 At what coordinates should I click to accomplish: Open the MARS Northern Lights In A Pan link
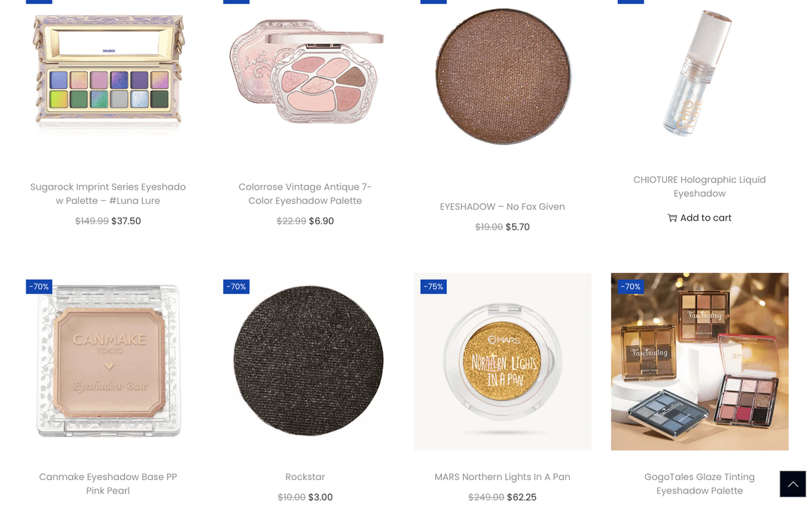tap(502, 477)
